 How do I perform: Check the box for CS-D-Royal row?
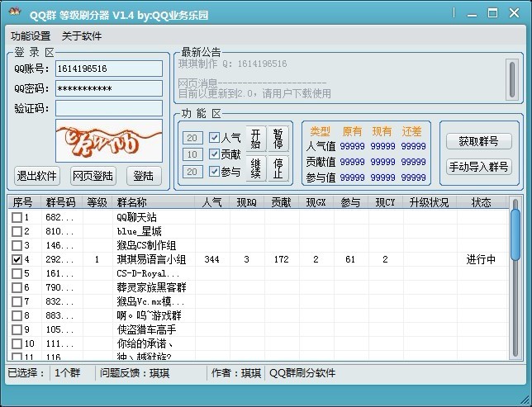(17, 274)
